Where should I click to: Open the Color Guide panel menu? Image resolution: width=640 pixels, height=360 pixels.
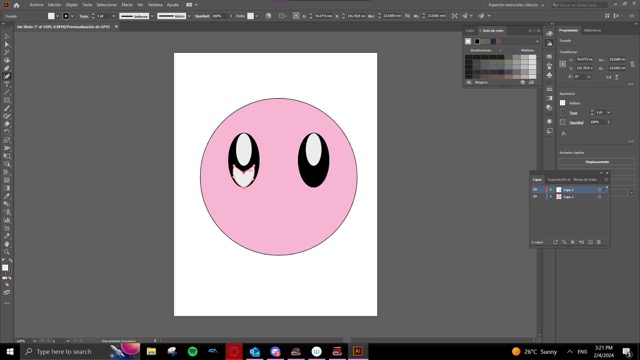point(538,31)
